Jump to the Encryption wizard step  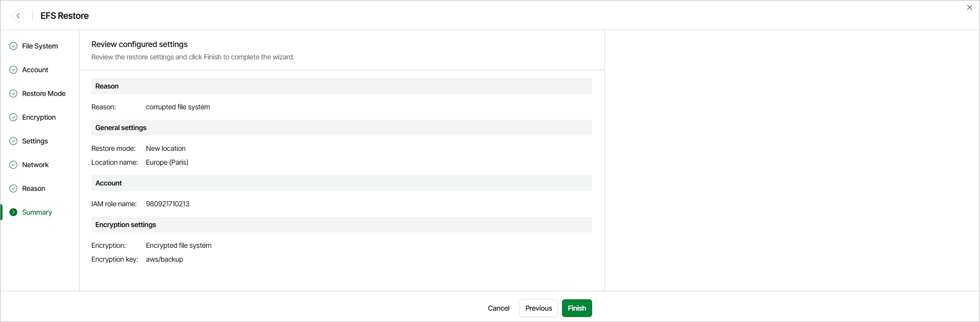[39, 117]
